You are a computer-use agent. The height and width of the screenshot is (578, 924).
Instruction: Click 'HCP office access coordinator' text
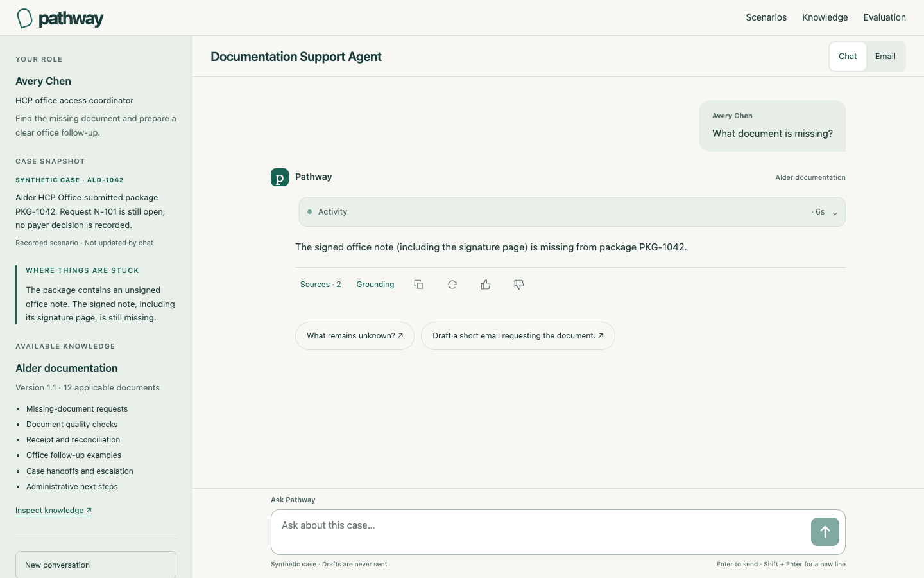[x=74, y=101]
